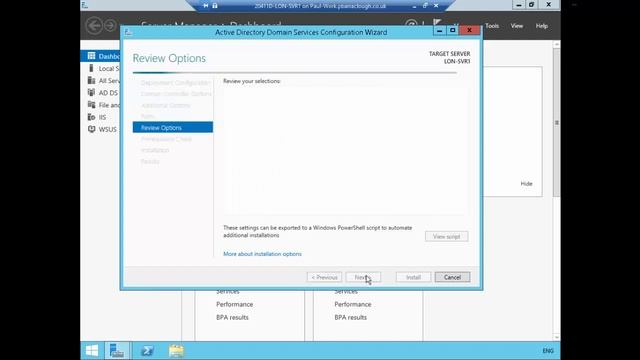The height and width of the screenshot is (360, 640).
Task: Open File and Storage Services in sidebar
Action: (100, 105)
